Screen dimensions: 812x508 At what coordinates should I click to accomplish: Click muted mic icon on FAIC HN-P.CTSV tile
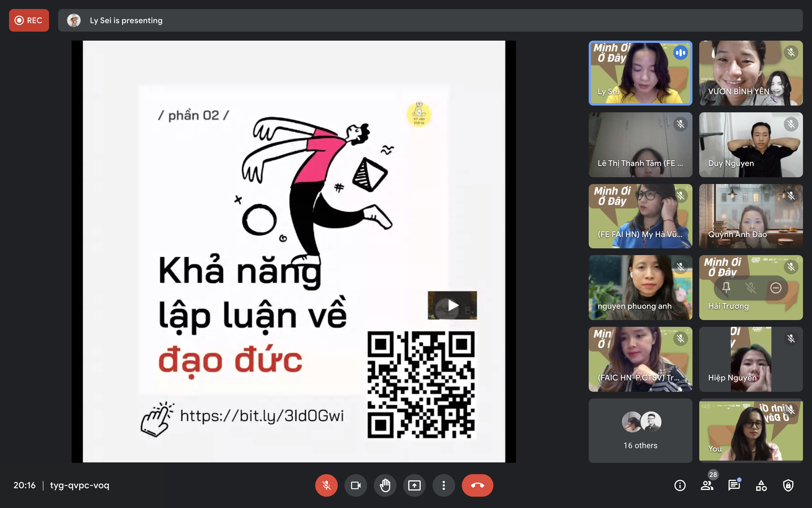680,339
